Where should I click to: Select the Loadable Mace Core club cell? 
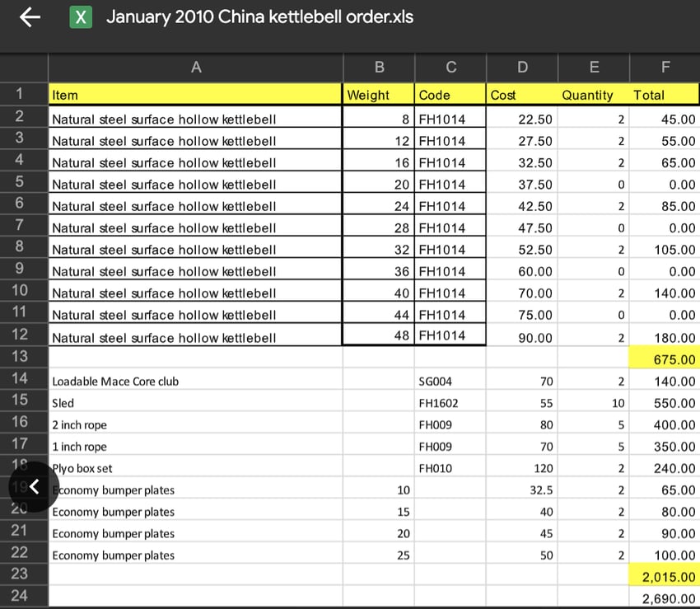(x=195, y=379)
